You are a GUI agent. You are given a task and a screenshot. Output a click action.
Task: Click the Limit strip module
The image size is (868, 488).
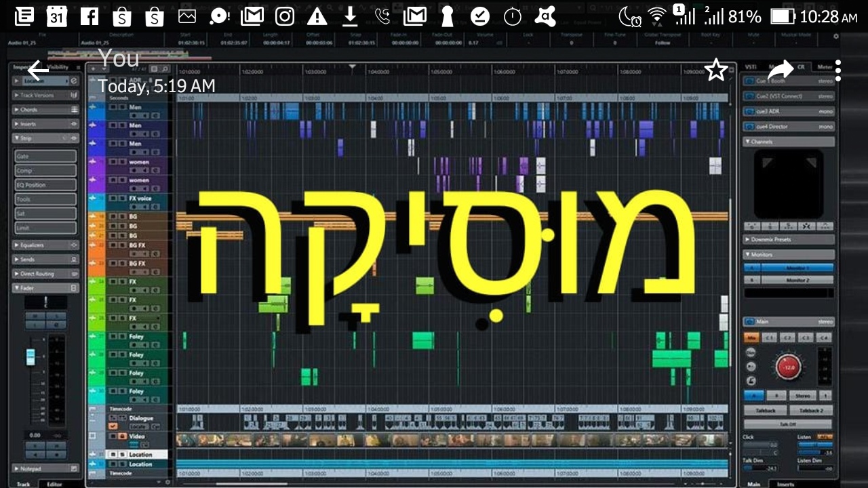click(45, 228)
